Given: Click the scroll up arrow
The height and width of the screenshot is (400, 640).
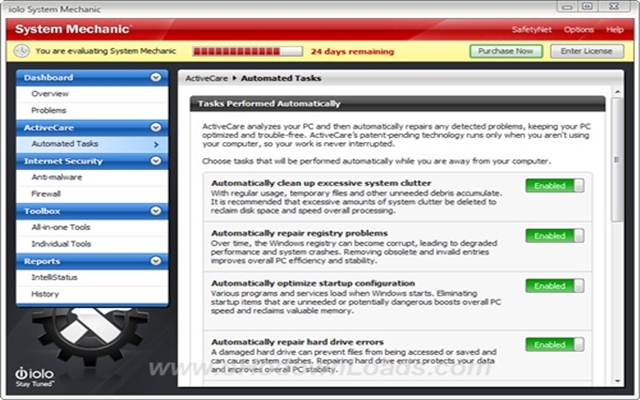Looking at the screenshot, I should pos(617,92).
